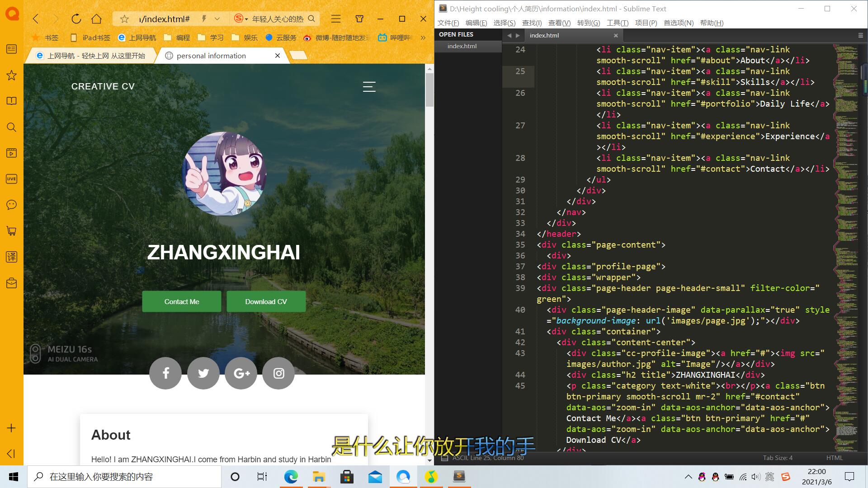Viewport: 868px width, 488px height.
Task: Click browser page vertical scrollbar thumb
Action: click(429, 89)
